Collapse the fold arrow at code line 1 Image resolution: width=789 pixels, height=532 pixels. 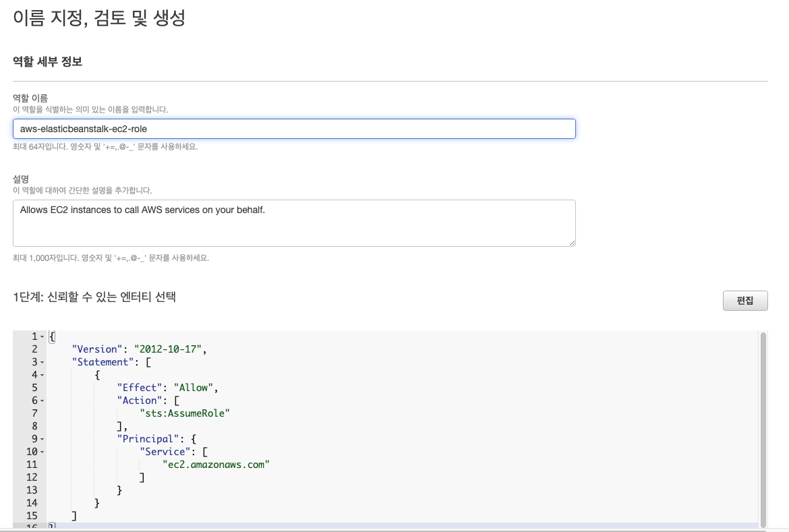[x=42, y=336]
